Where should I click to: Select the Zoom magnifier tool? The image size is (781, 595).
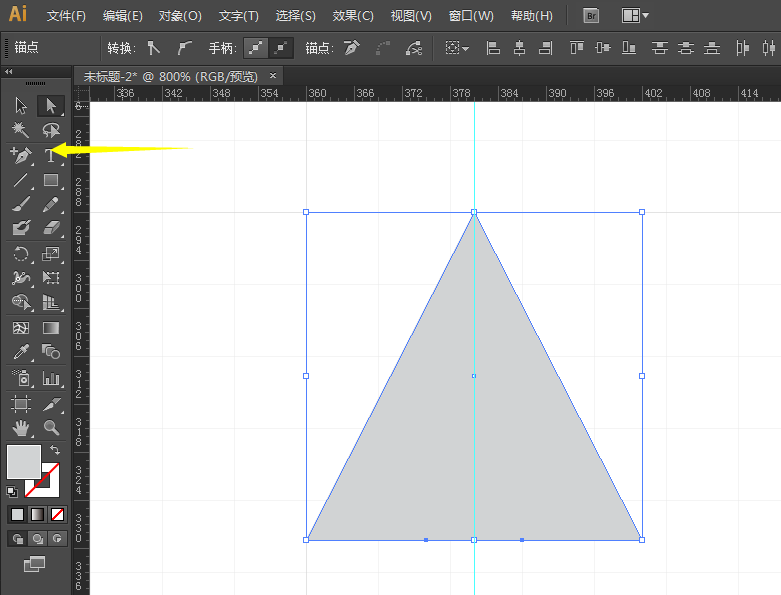pos(51,428)
